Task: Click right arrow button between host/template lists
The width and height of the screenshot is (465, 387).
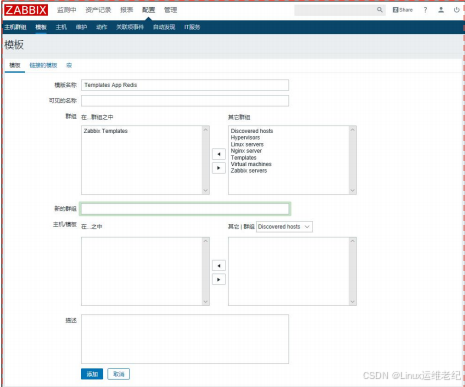Action: tap(219, 279)
